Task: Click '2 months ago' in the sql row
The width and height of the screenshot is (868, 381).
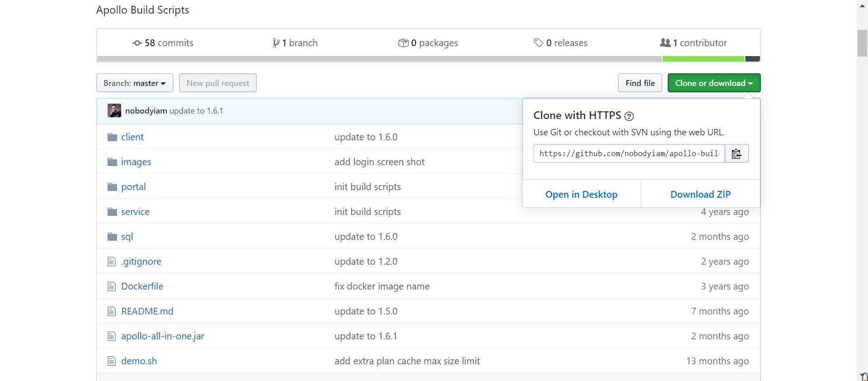Action: click(720, 237)
